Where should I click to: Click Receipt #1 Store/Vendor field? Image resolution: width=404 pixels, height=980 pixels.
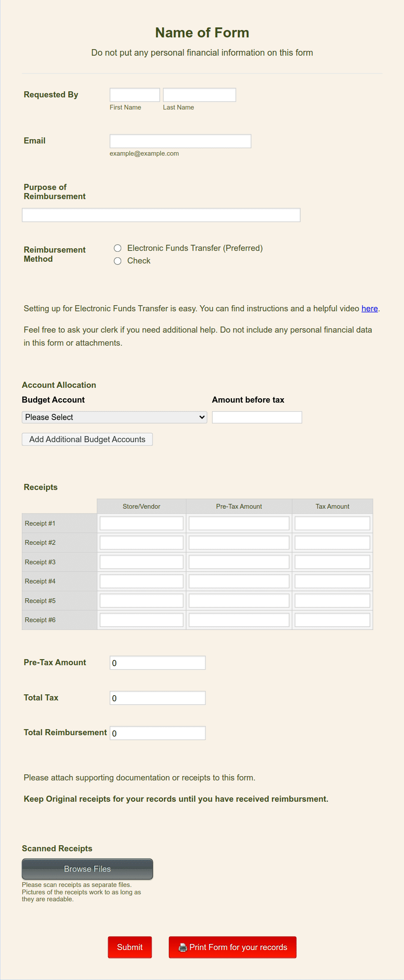[x=141, y=523]
